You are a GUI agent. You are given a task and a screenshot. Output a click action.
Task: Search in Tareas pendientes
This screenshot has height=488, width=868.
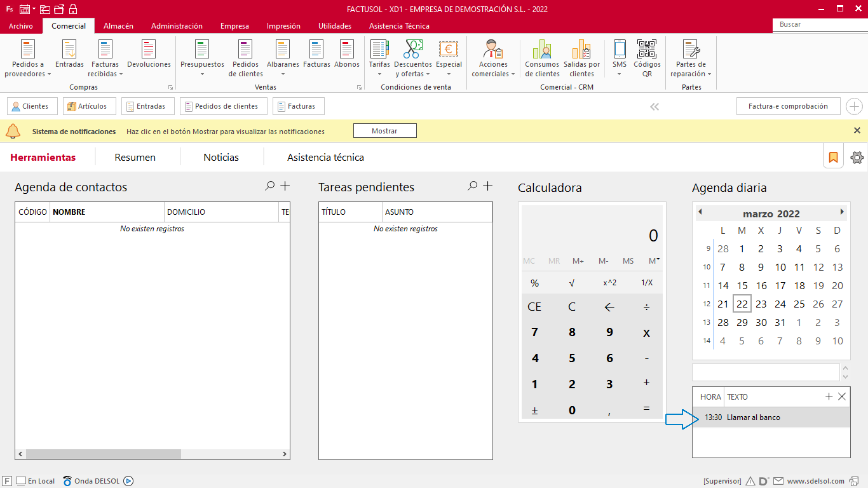472,186
